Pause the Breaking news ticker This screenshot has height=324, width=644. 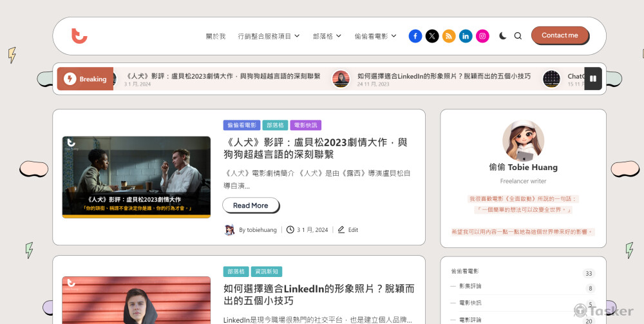593,79
